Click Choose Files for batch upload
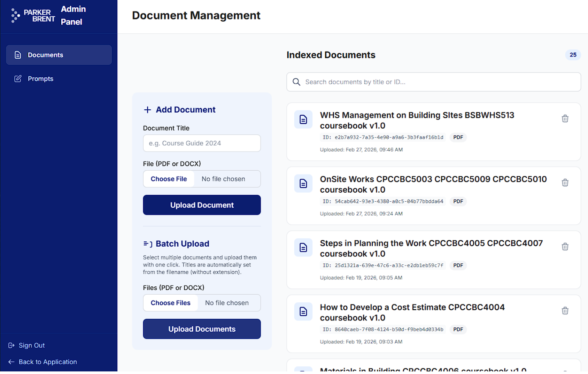588x374 pixels. (x=170, y=303)
